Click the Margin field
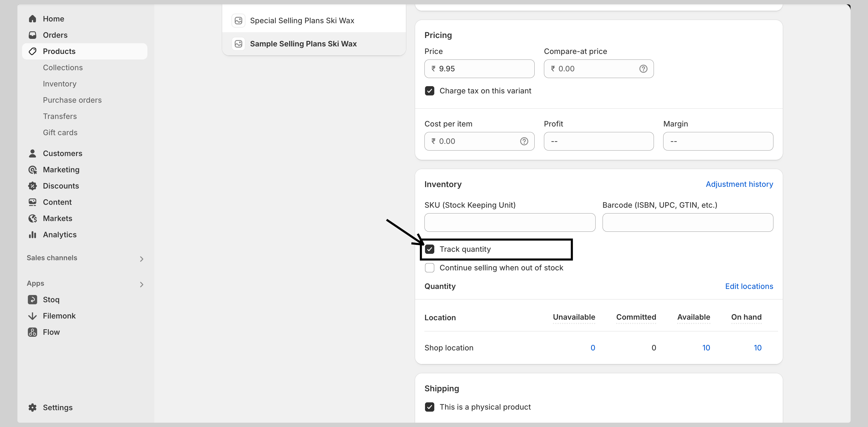The width and height of the screenshot is (868, 427). pyautogui.click(x=718, y=141)
